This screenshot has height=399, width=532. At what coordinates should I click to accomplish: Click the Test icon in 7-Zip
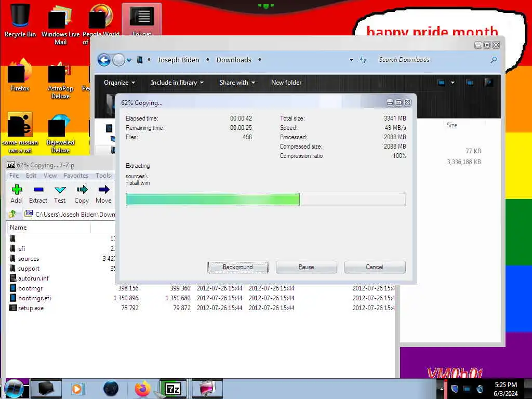pyautogui.click(x=60, y=194)
